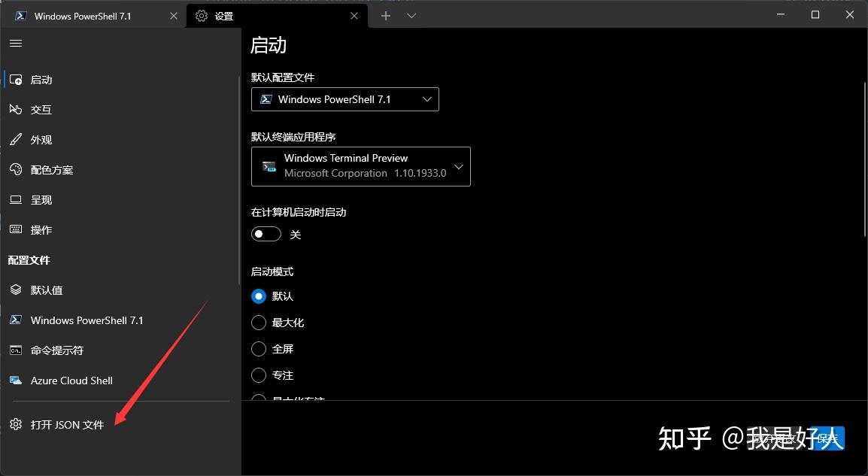Image resolution: width=868 pixels, height=476 pixels.
Task: Switch to the Windows PowerShell 7.1 tab
Action: coord(83,15)
